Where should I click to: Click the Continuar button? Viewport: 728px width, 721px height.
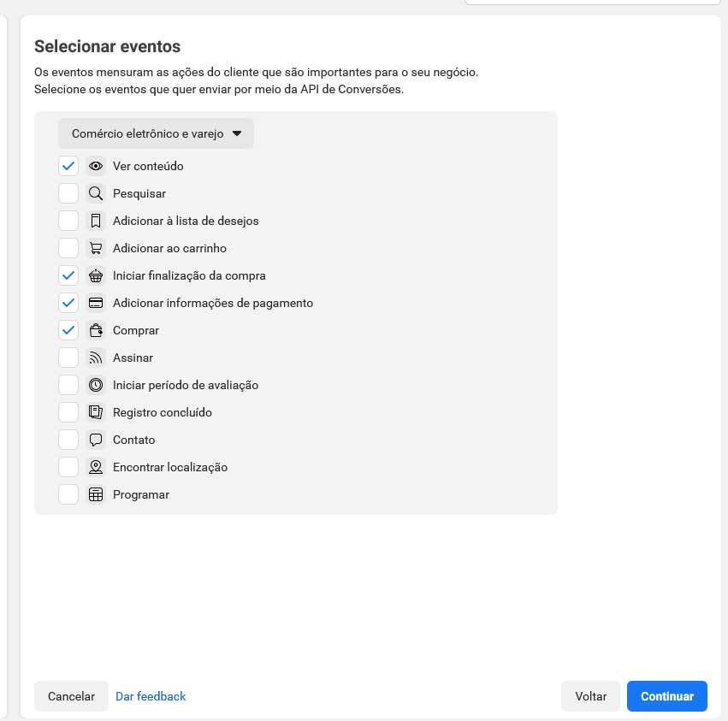[666, 696]
